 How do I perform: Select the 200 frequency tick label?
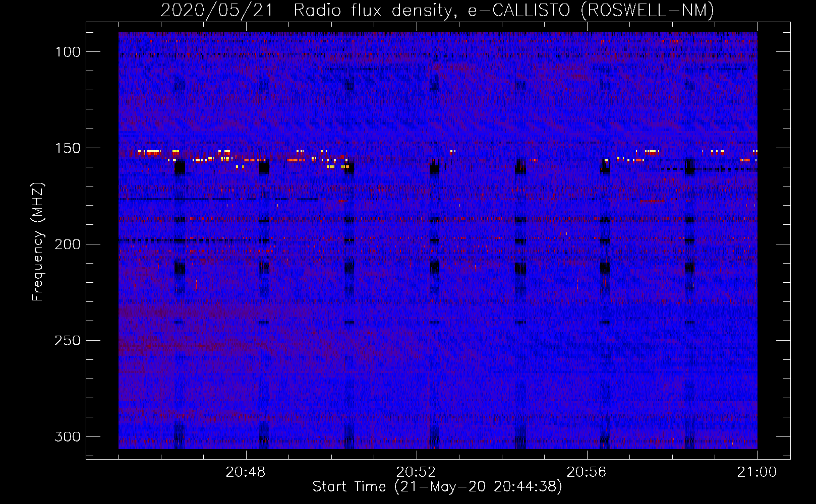click(68, 244)
